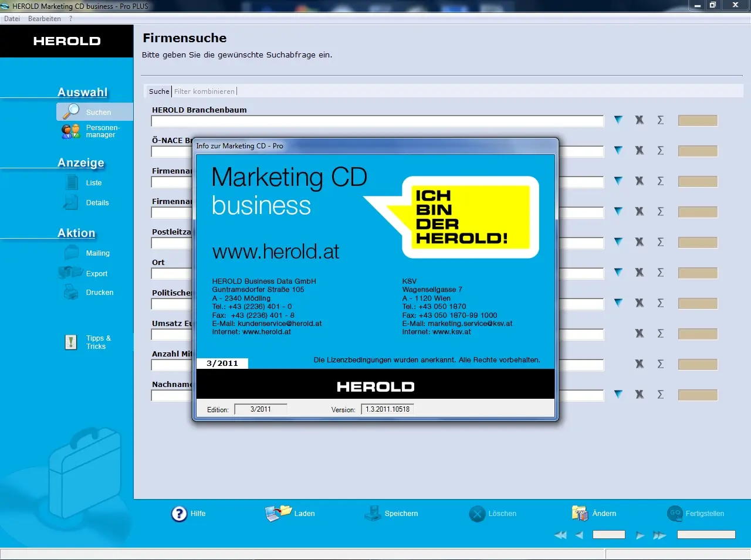751x560 pixels.
Task: Expand the Nachname dropdown arrow
Action: (618, 394)
